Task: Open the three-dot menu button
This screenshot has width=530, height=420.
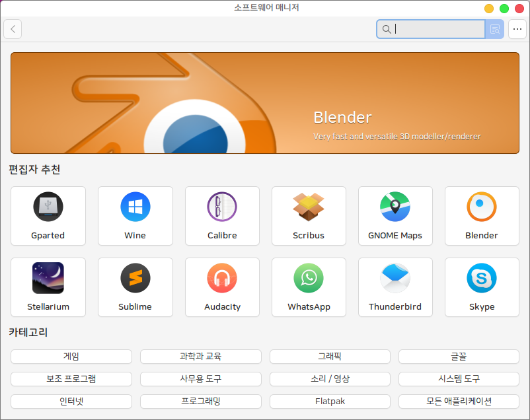Action: point(517,29)
